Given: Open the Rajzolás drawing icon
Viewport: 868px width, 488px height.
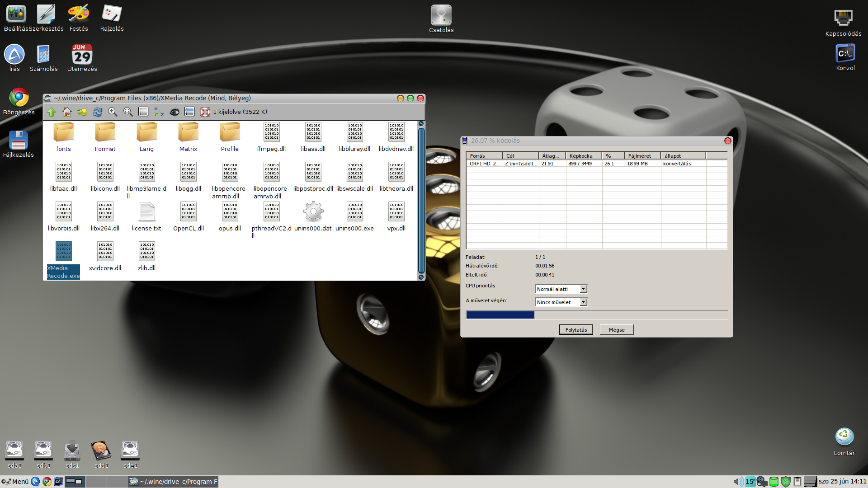Looking at the screenshot, I should (x=112, y=19).
